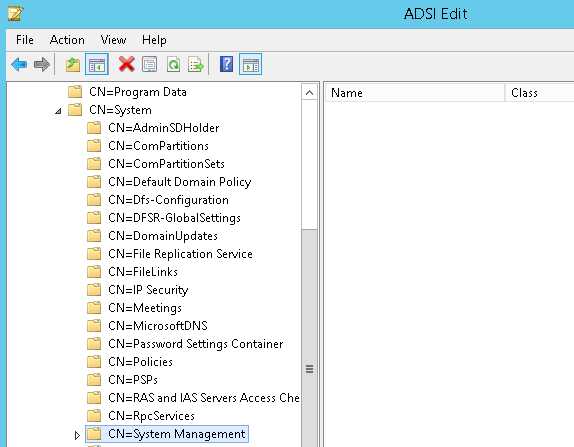Image resolution: width=574 pixels, height=447 pixels.
Task: Click the Back arrow toolbar icon
Action: click(19, 65)
